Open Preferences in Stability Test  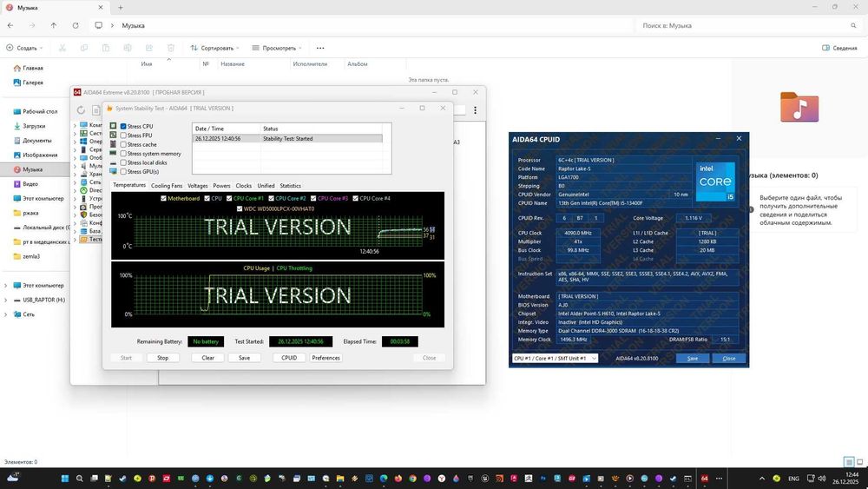(326, 358)
